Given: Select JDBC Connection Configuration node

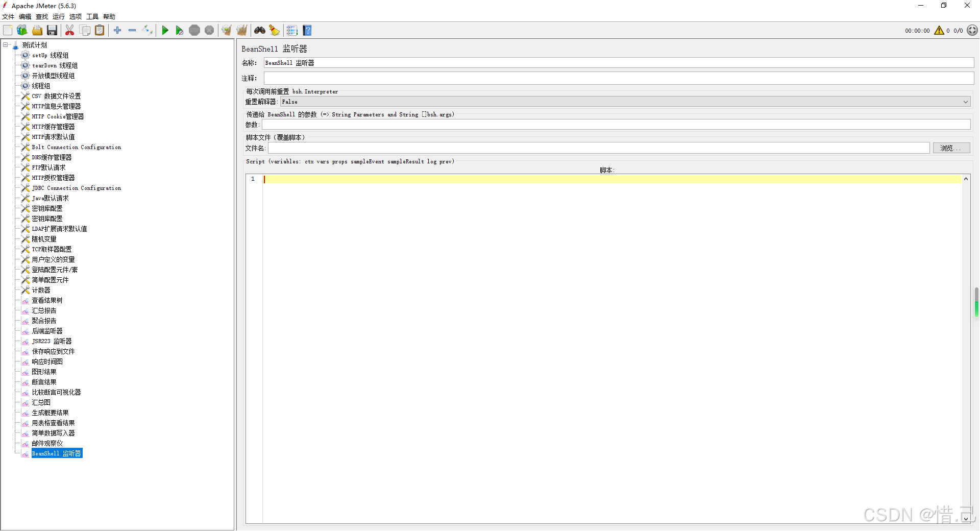Looking at the screenshot, I should click(x=77, y=188).
